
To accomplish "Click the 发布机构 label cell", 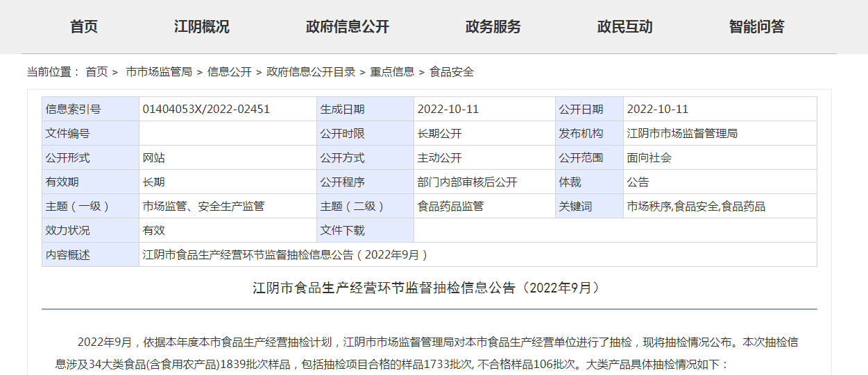I will point(590,133).
